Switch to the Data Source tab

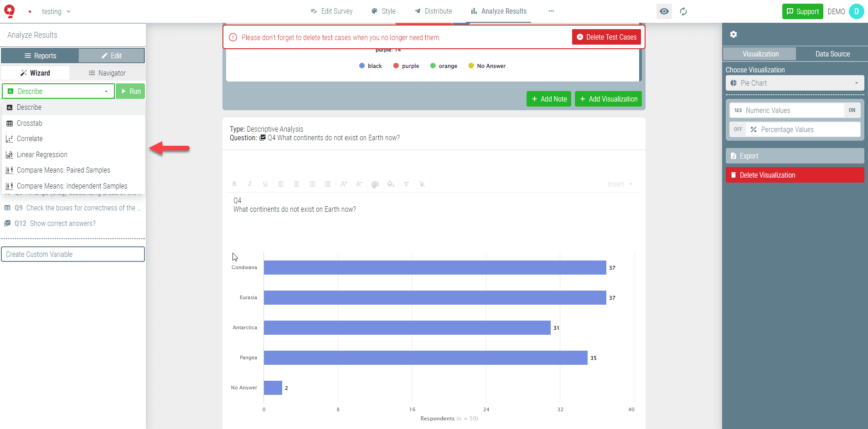tap(832, 54)
